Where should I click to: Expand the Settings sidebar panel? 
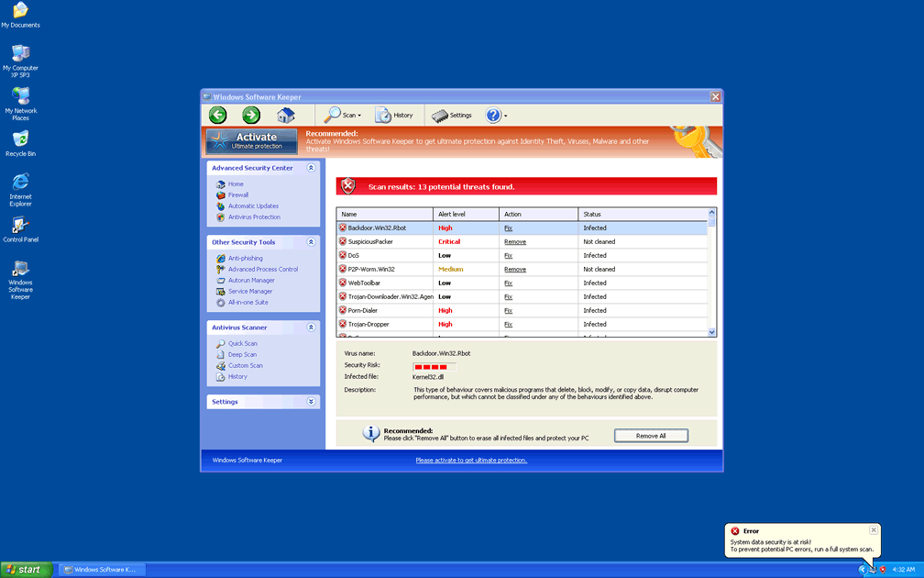(312, 402)
